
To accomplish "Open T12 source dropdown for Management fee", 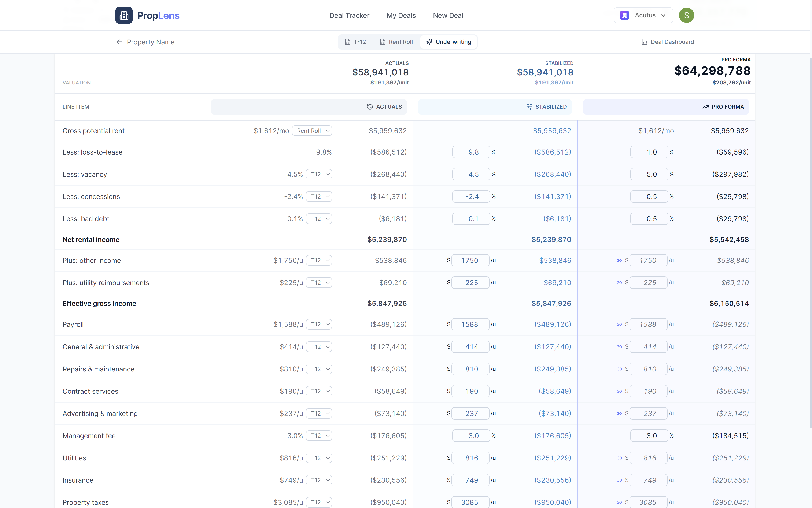I will pyautogui.click(x=319, y=436).
